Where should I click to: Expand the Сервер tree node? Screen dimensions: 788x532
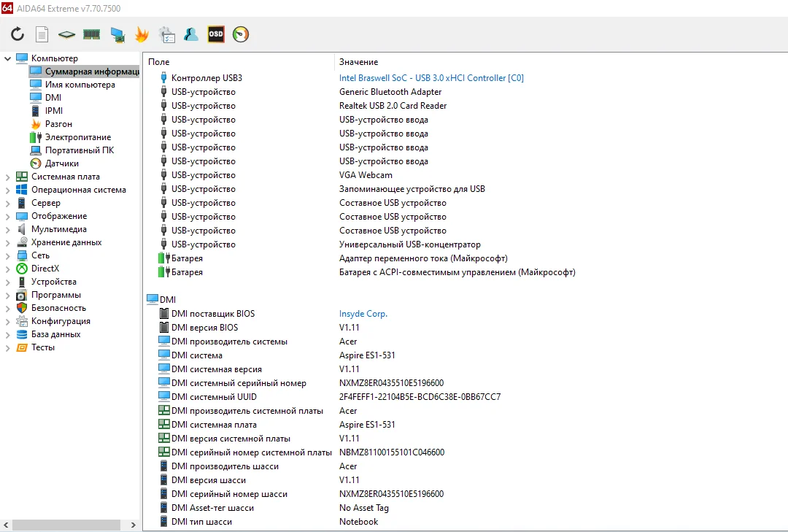coord(7,203)
